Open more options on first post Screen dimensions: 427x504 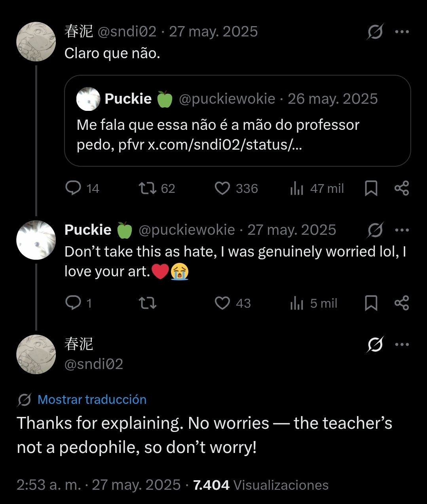[402, 32]
